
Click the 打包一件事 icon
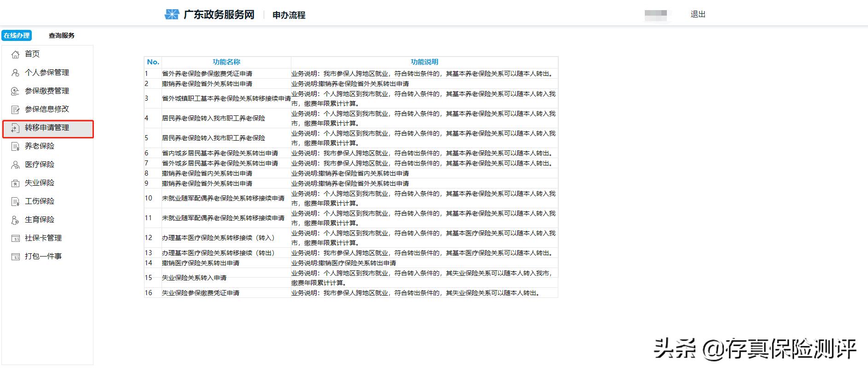(15, 257)
